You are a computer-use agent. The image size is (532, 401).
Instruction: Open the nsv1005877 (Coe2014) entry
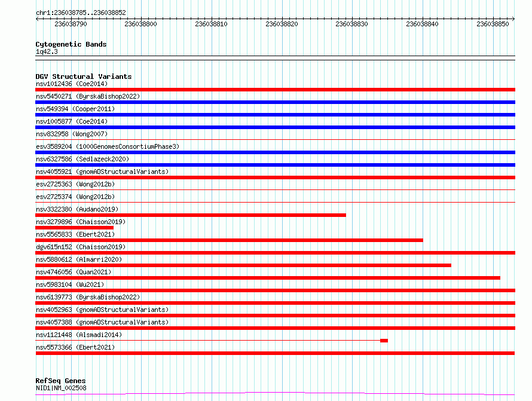(x=72, y=121)
